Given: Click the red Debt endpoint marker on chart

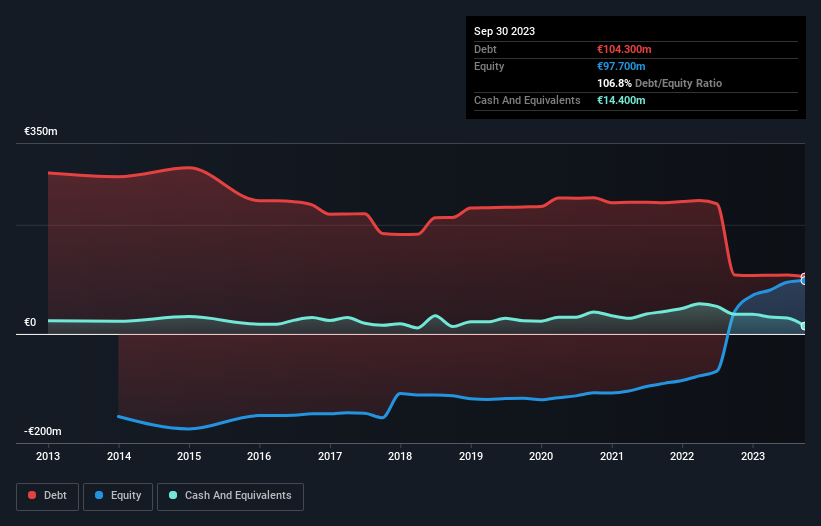Looking at the screenshot, I should [x=804, y=276].
